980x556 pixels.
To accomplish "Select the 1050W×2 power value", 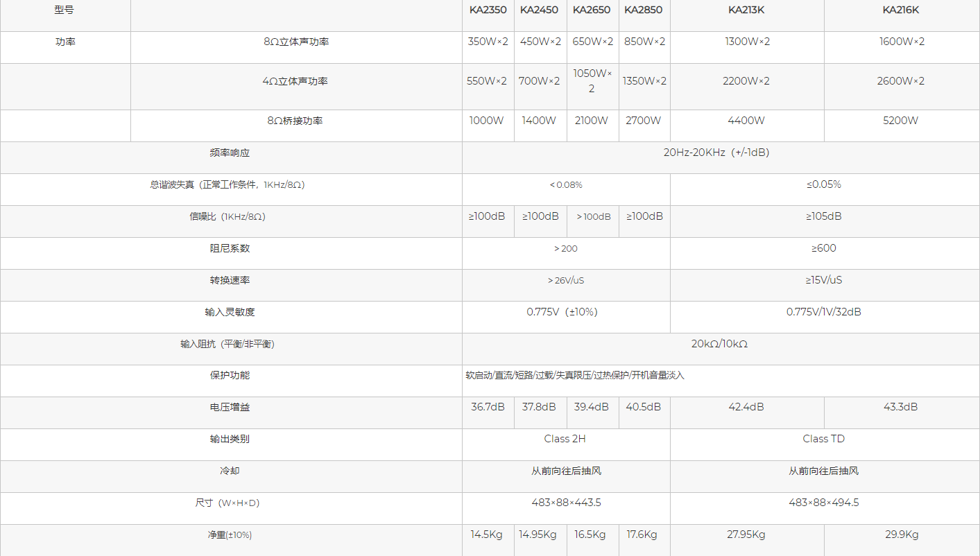I will tap(593, 81).
